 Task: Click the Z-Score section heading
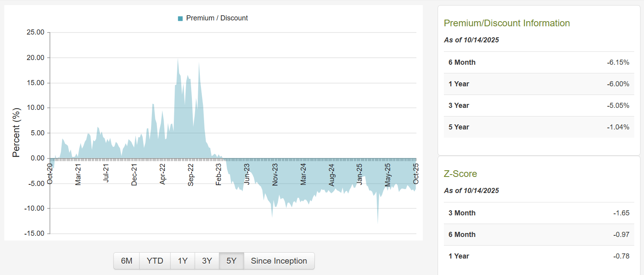click(460, 174)
